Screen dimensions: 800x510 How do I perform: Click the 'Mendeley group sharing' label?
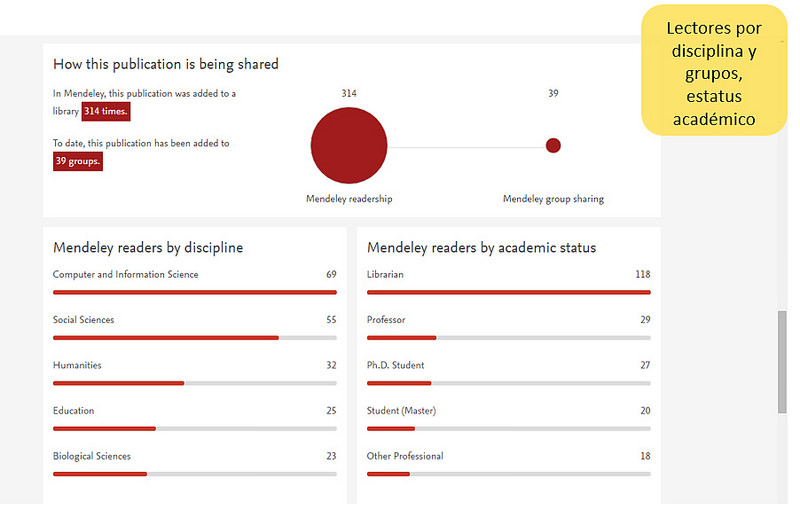coord(553,199)
